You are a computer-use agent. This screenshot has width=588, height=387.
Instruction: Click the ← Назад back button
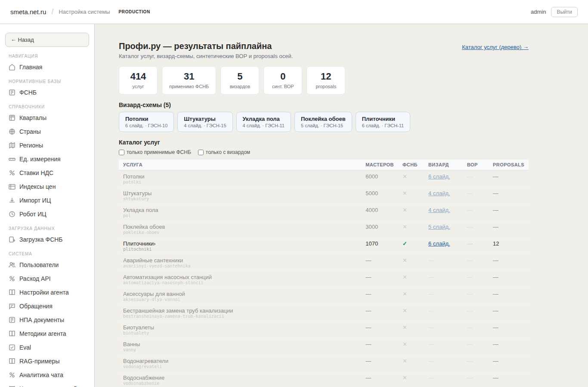(x=47, y=40)
